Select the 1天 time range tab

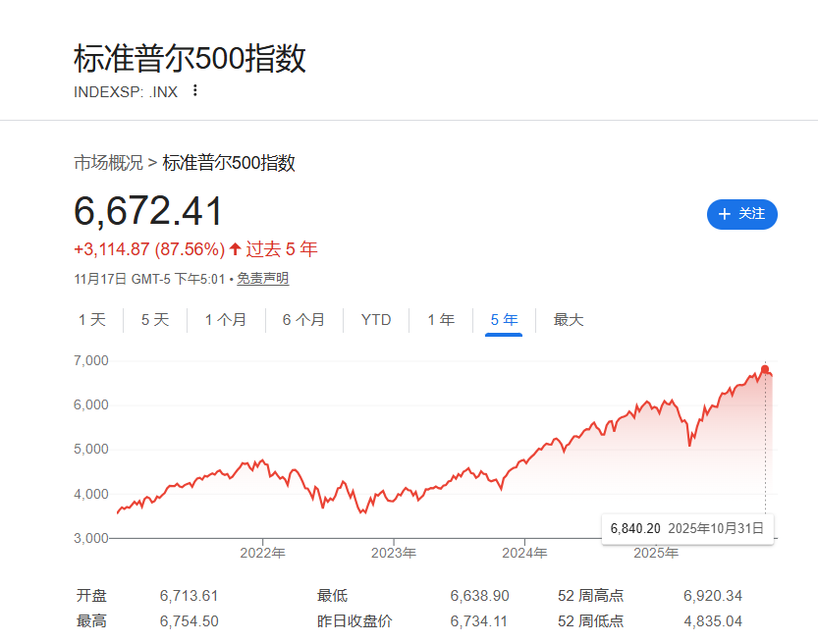click(92, 319)
